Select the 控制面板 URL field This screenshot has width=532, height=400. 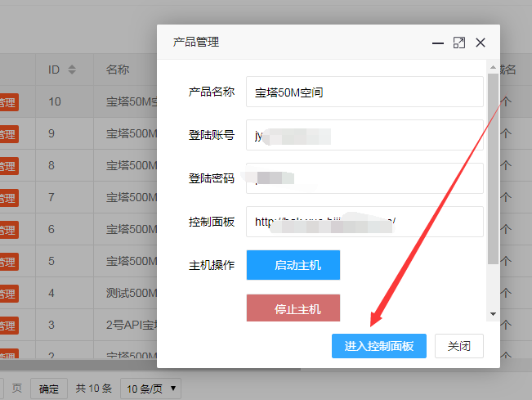pyautogui.click(x=364, y=222)
